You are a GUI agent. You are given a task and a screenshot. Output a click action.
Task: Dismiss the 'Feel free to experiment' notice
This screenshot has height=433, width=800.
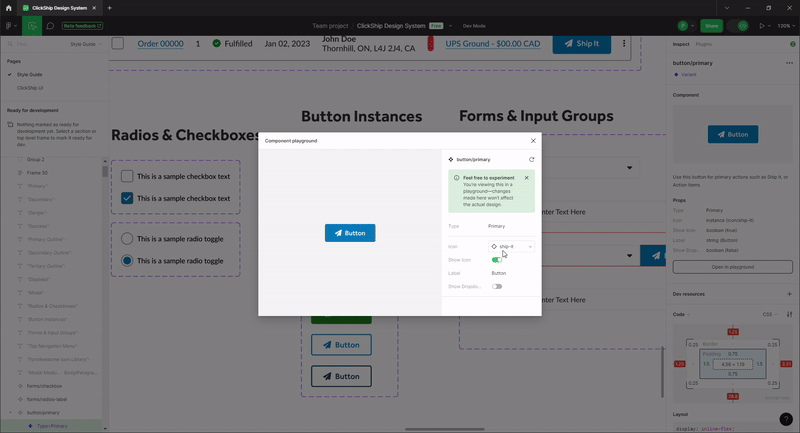click(x=527, y=178)
